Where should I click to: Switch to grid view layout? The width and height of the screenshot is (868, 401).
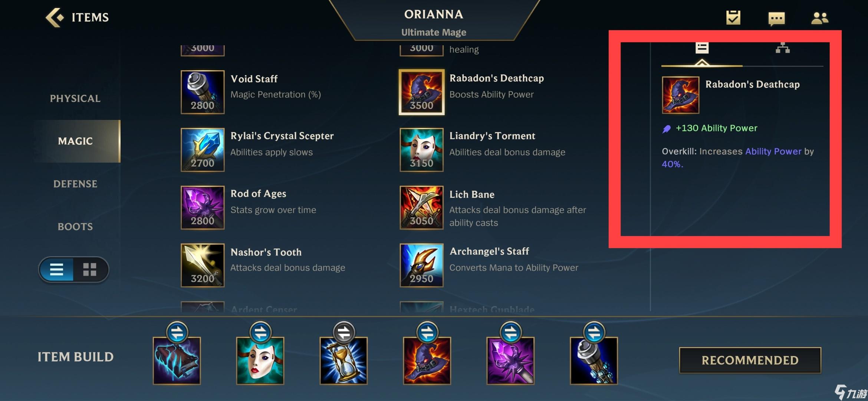(90, 269)
